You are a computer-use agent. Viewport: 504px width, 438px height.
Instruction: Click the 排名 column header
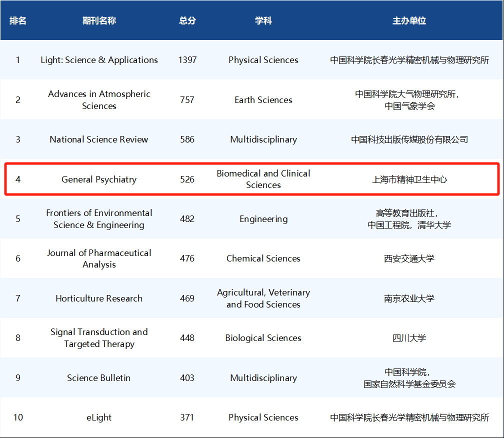[x=17, y=20]
